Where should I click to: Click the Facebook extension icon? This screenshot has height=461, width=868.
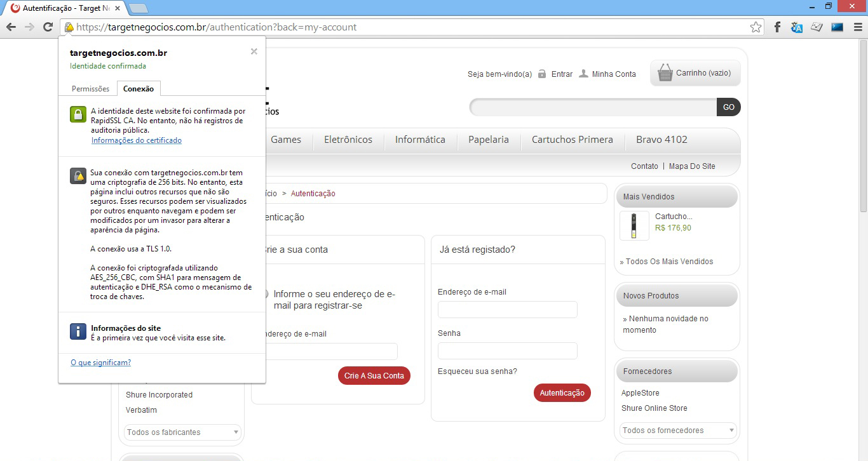(777, 27)
